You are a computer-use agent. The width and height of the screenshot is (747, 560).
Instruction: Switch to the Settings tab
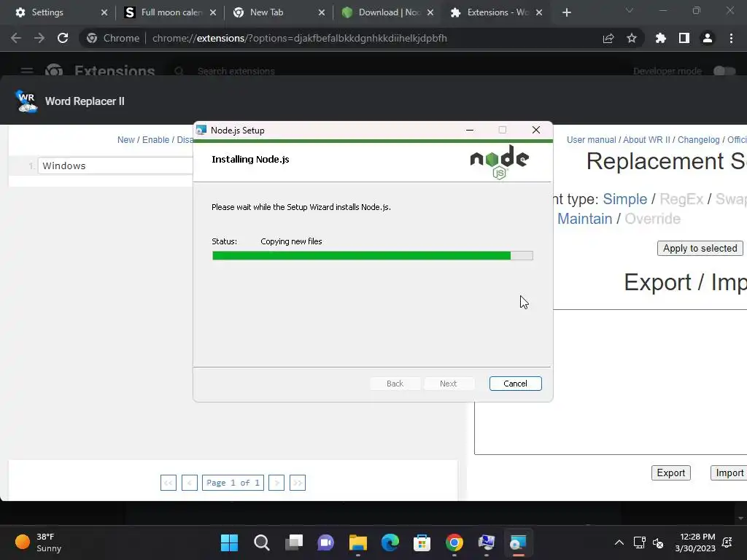tap(47, 12)
